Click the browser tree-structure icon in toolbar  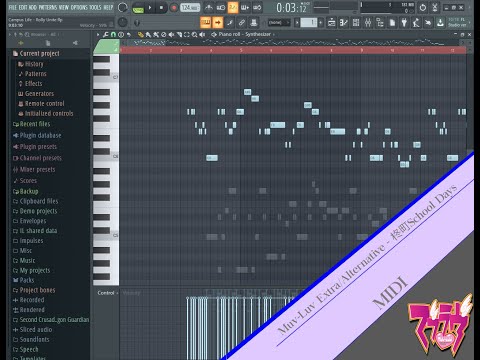(x=380, y=23)
